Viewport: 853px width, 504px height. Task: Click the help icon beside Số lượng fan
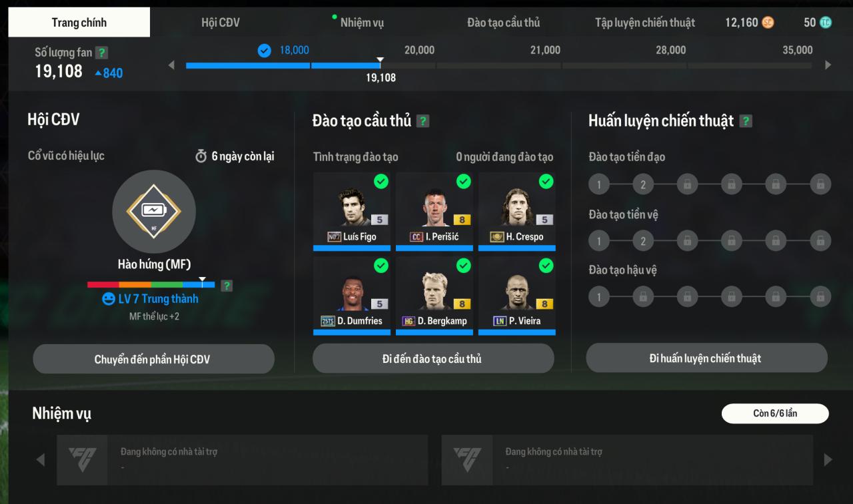coord(101,53)
